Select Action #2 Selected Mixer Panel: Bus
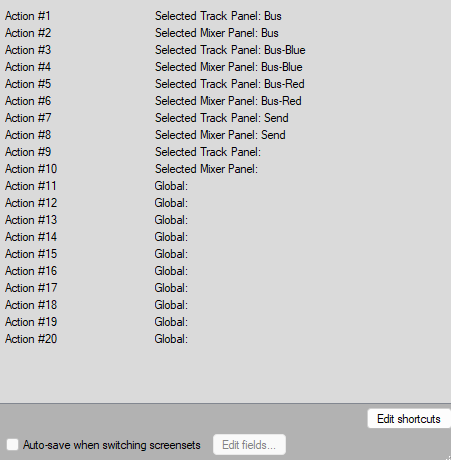The image size is (451, 460). 225,33
